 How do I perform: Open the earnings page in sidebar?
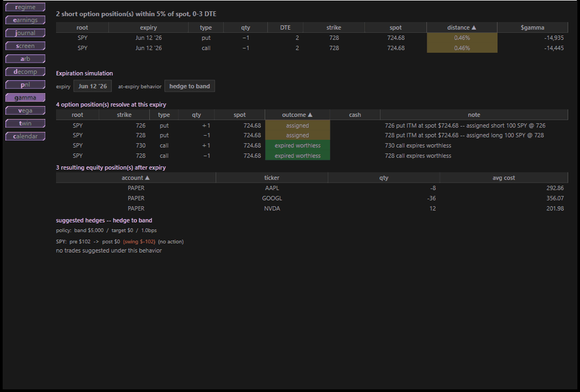tap(25, 20)
